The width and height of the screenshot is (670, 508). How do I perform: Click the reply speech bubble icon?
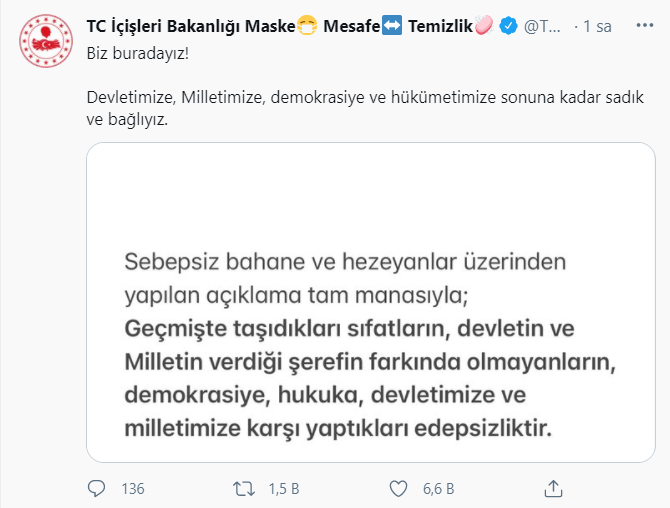pyautogui.click(x=96, y=488)
